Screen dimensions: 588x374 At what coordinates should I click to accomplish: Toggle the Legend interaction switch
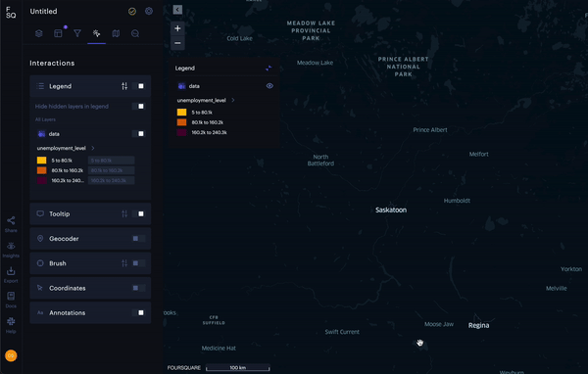(x=138, y=86)
